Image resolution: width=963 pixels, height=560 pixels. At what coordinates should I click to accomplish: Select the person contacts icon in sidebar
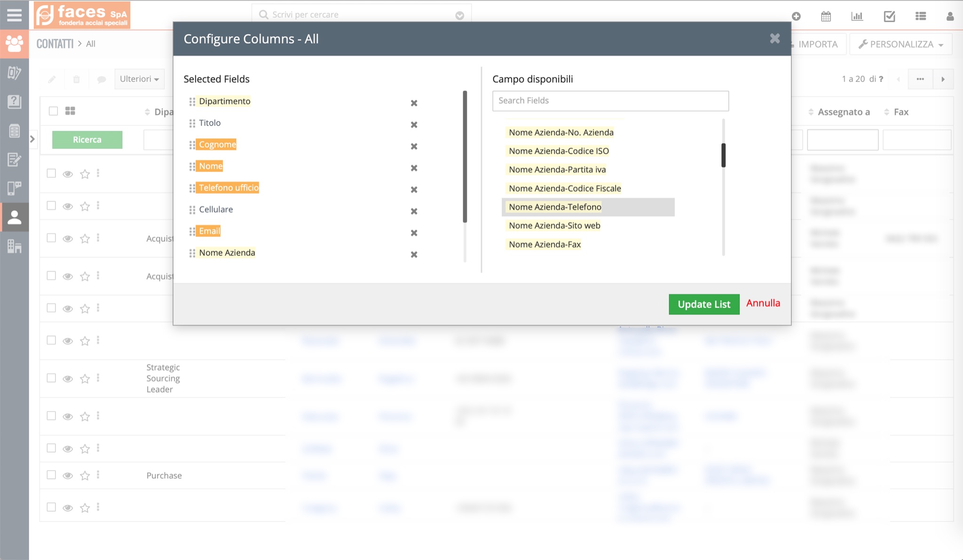14,217
